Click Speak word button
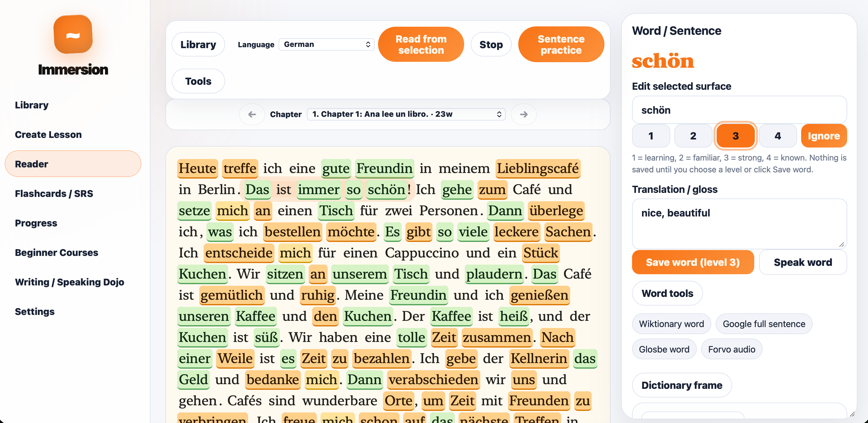Viewport: 868px width, 423px height. pos(803,262)
